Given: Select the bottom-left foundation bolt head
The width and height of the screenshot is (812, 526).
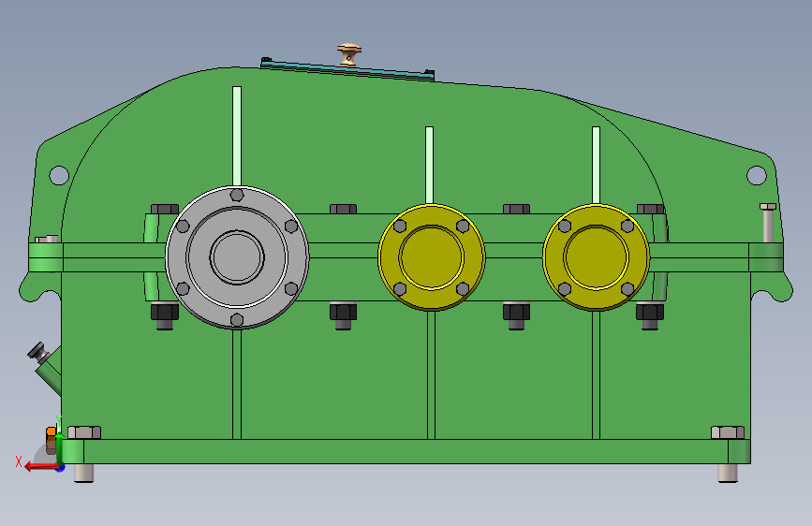Looking at the screenshot, I should 84,432.
